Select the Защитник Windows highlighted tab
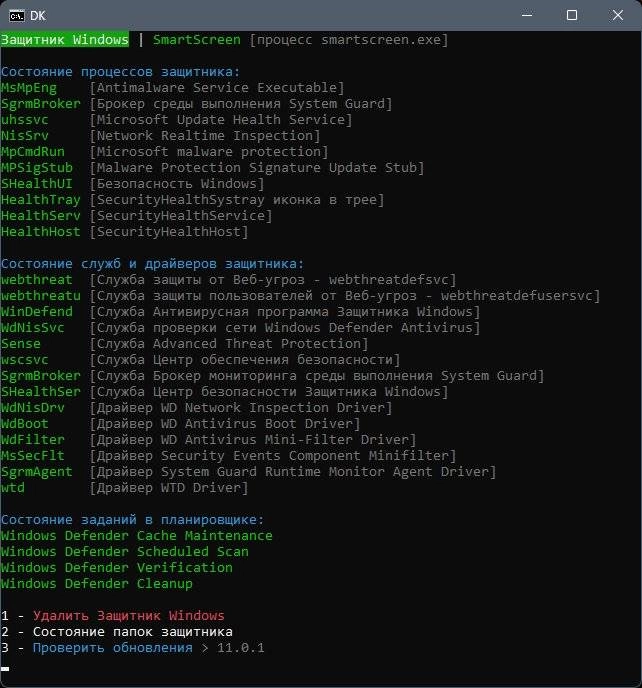Viewport: 642px width, 688px height. click(x=65, y=40)
